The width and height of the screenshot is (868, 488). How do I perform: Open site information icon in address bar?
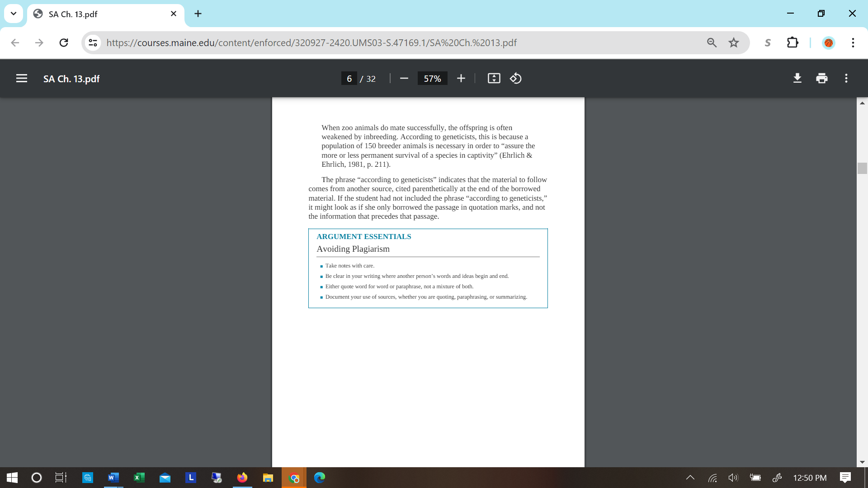point(93,42)
